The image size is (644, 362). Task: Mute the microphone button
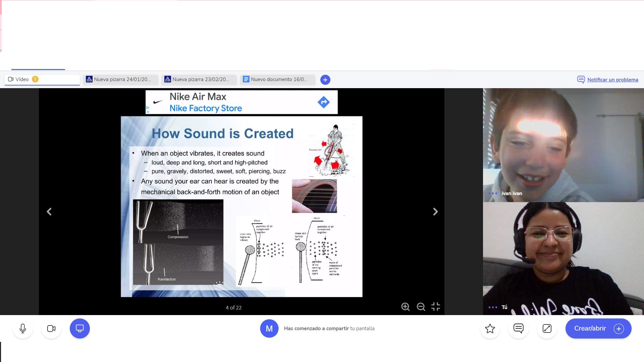[x=23, y=328]
